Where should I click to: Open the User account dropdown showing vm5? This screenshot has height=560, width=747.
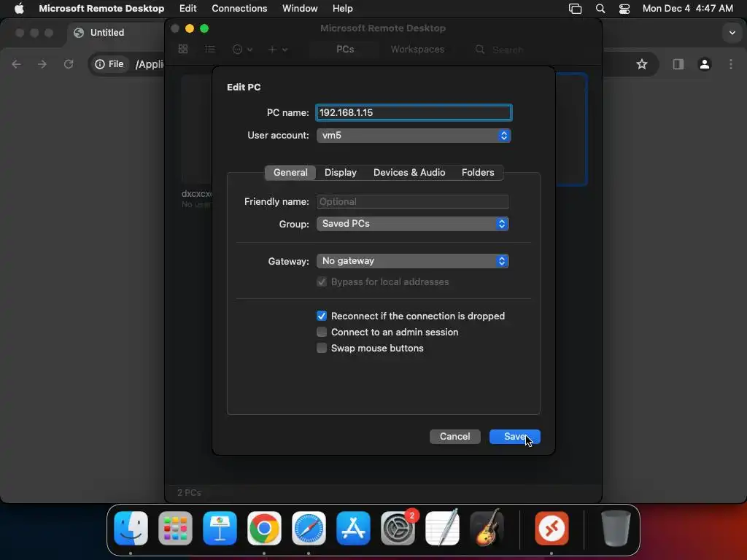(414, 135)
